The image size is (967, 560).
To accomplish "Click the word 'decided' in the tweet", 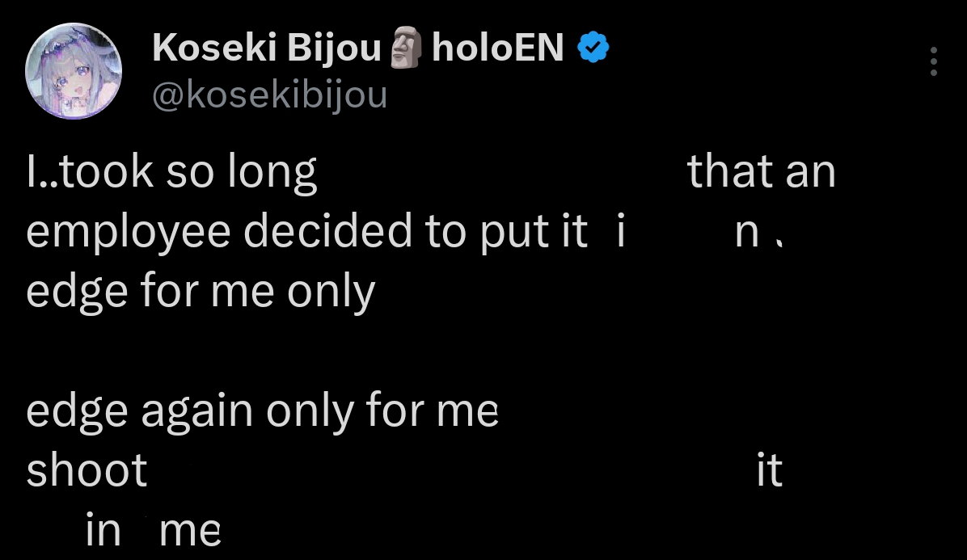I will [x=327, y=229].
